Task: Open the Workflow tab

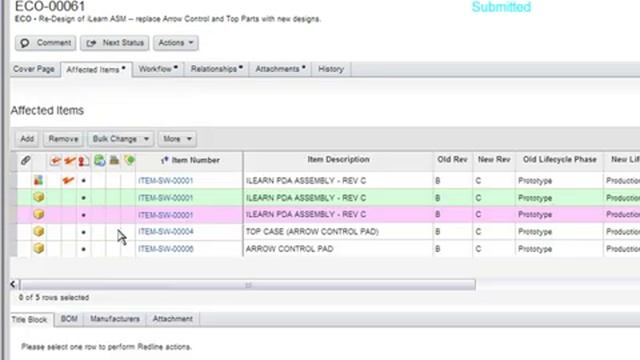Action: [x=158, y=69]
